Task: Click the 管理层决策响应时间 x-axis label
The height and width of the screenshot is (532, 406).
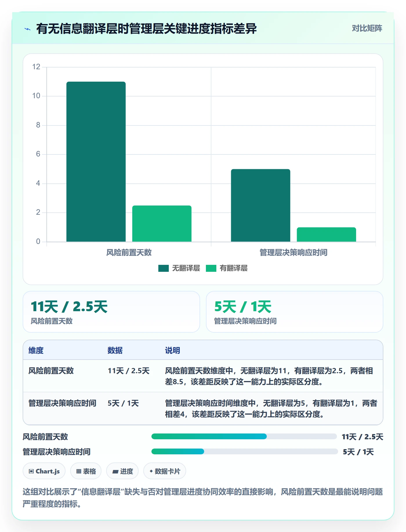Action: click(293, 253)
